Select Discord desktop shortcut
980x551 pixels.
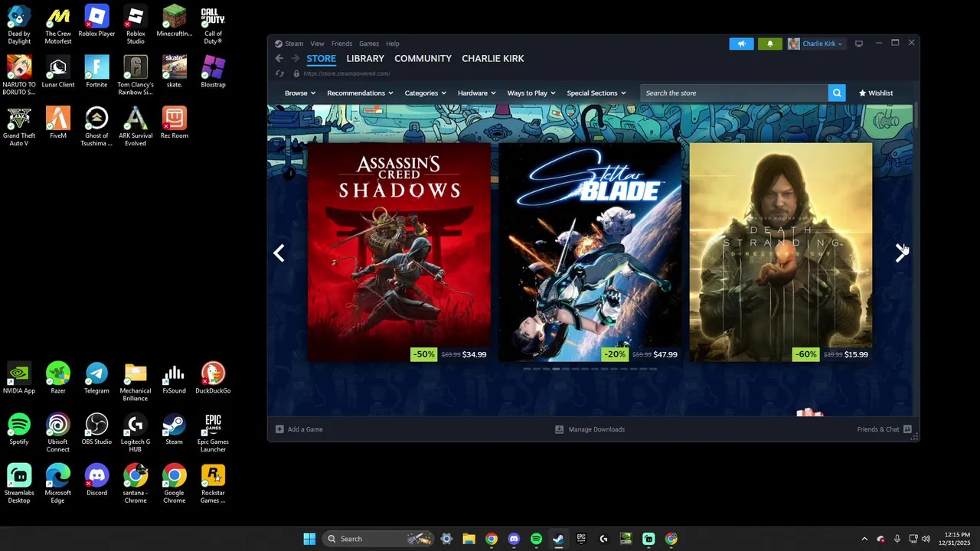point(96,481)
